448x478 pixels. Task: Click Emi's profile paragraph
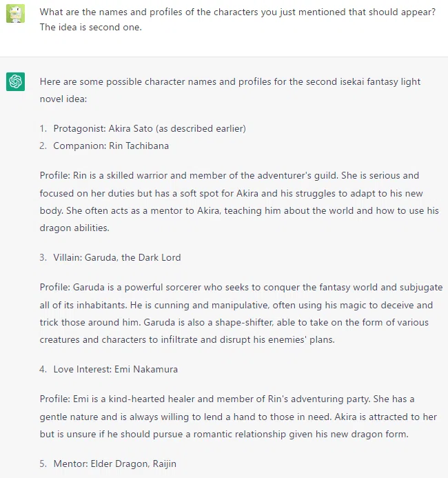pos(238,417)
